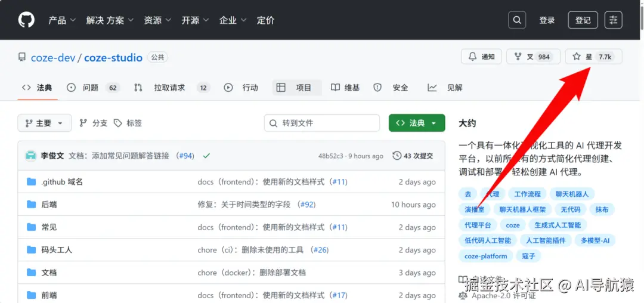Click the 生成式人工智能 topic tag
644x303 pixels.
(558, 225)
